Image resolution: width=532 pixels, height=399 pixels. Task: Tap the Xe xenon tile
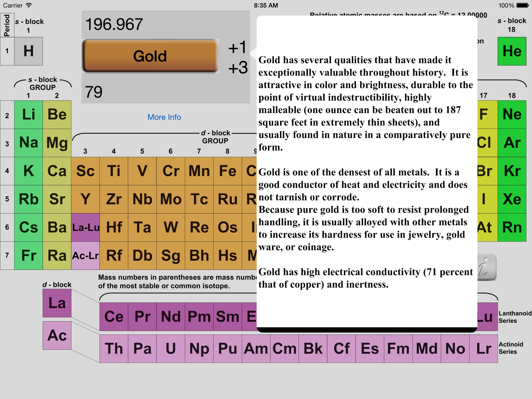click(512, 199)
